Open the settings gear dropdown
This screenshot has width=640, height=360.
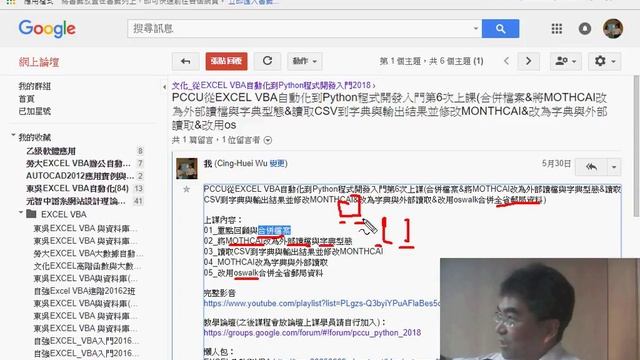click(604, 61)
